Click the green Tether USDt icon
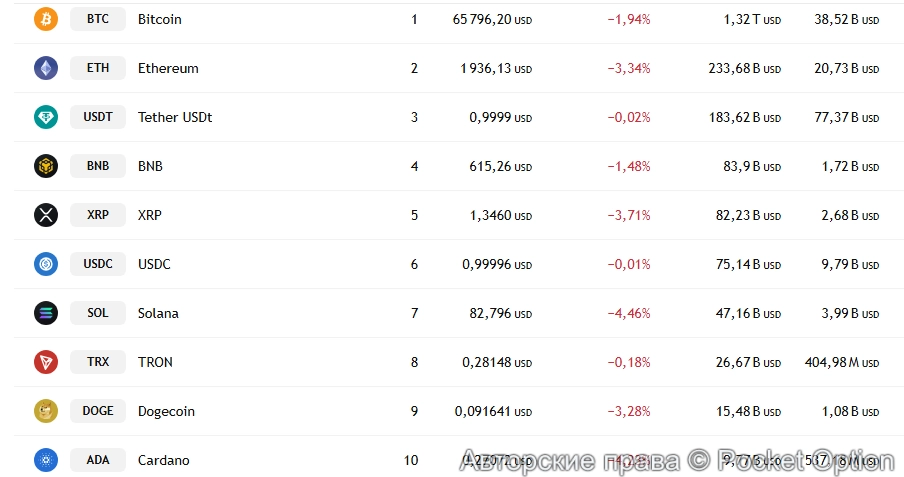904x477 pixels. pyautogui.click(x=46, y=117)
